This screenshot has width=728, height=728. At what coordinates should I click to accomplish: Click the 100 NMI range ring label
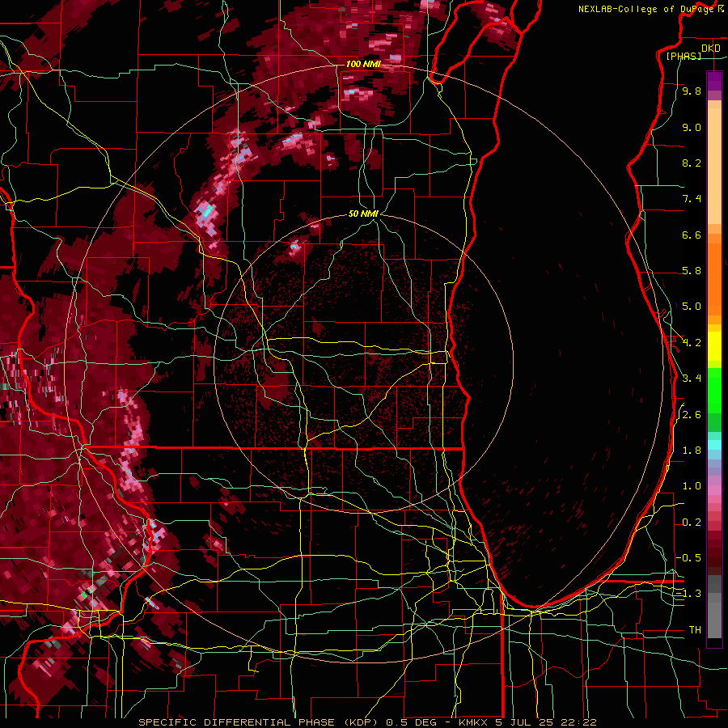pos(363,64)
